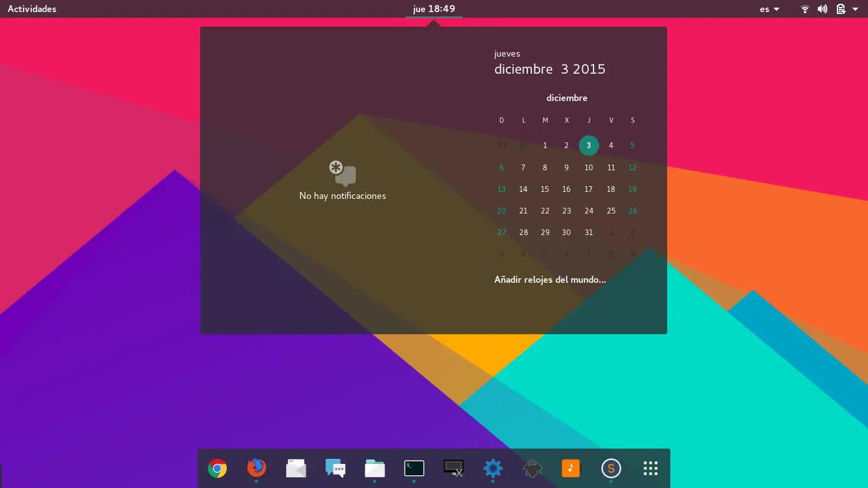Screen dimensions: 868x488
Task: Click the Wi-Fi status icon
Action: (805, 9)
